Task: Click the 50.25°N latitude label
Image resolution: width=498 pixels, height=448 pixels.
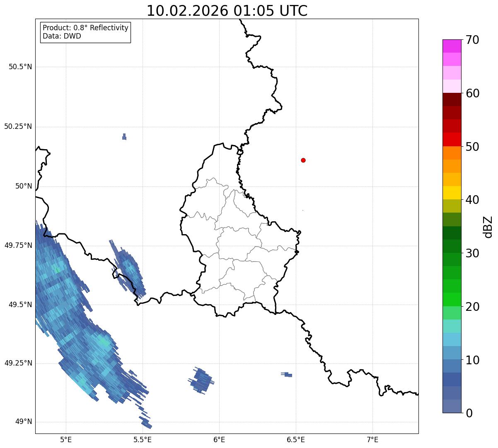Action: (x=18, y=126)
